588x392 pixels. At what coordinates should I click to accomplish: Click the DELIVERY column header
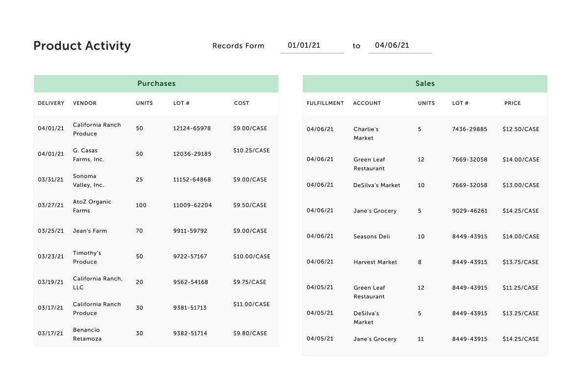coord(51,103)
